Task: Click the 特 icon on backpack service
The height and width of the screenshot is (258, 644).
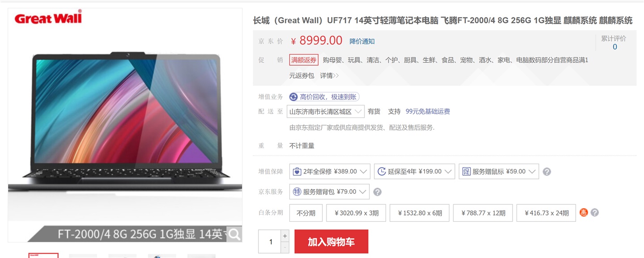Action: click(x=297, y=192)
